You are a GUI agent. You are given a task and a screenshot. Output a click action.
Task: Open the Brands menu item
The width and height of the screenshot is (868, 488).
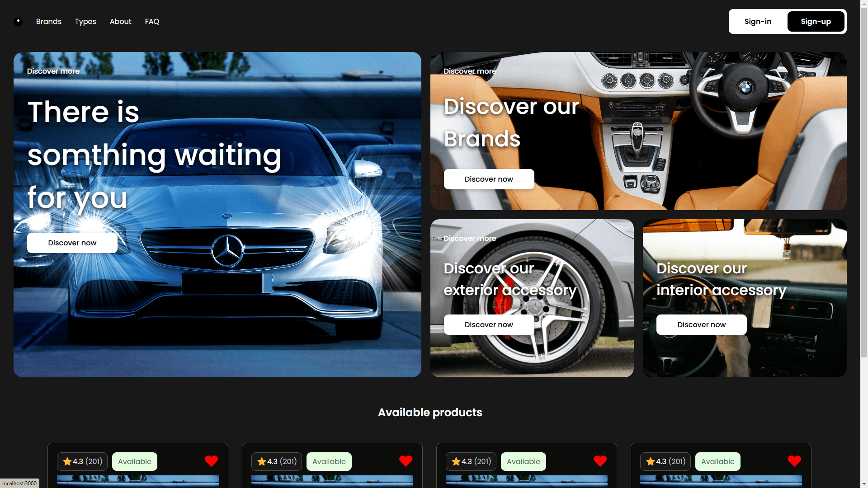click(x=49, y=21)
